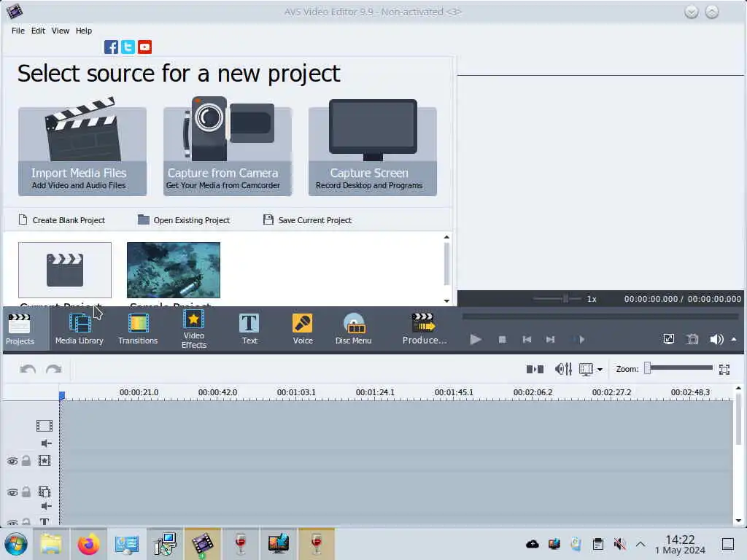Open Firefox from the taskbar
The width and height of the screenshot is (747, 560).
(88, 544)
